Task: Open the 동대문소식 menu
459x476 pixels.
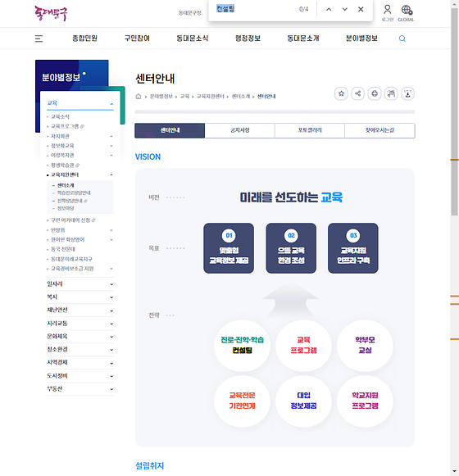Action: [x=193, y=39]
